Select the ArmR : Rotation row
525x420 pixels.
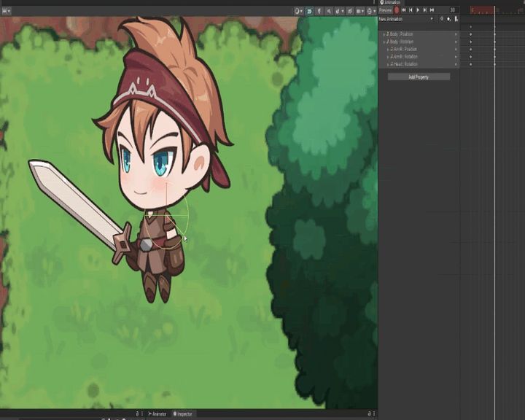click(x=419, y=57)
